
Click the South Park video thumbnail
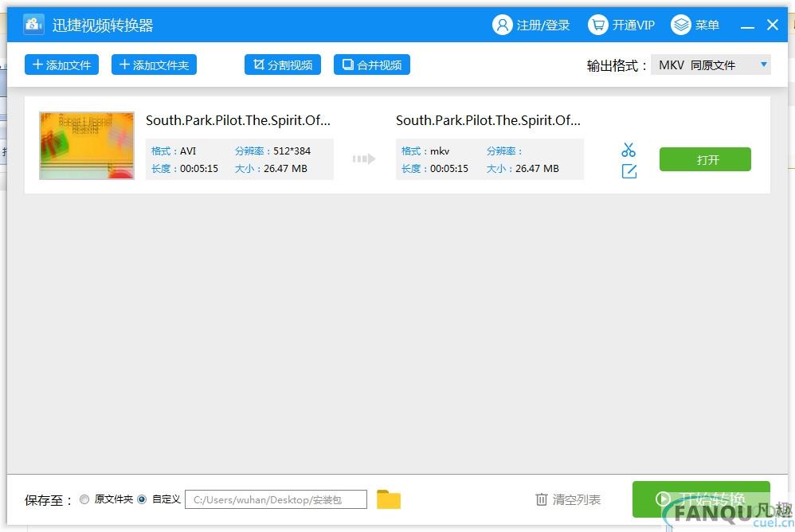click(x=87, y=146)
